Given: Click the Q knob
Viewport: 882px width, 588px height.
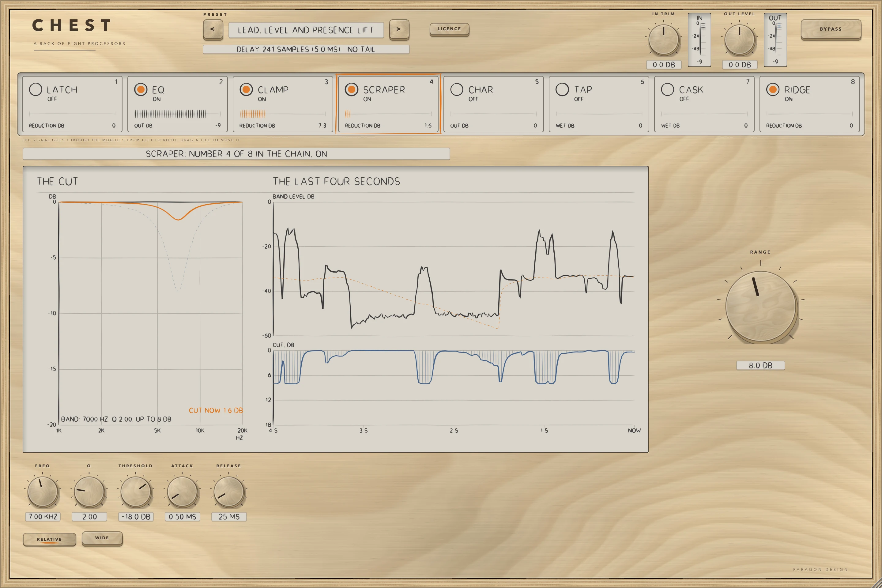Looking at the screenshot, I should pyautogui.click(x=89, y=492).
